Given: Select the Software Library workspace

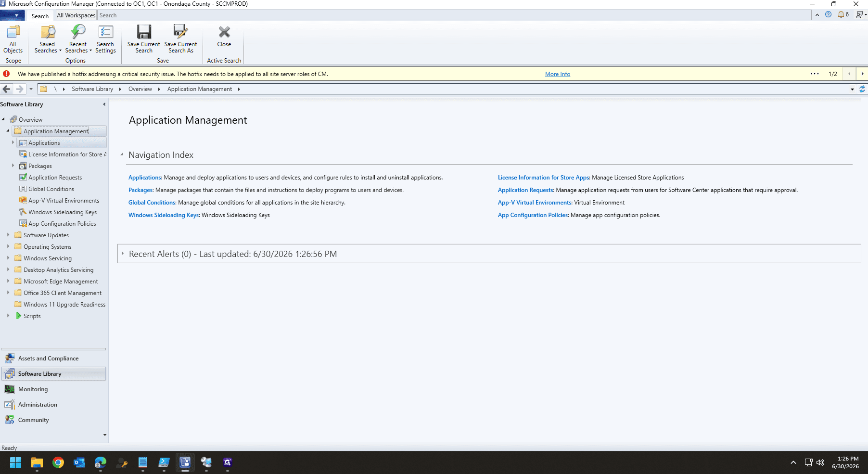Looking at the screenshot, I should coord(53,374).
